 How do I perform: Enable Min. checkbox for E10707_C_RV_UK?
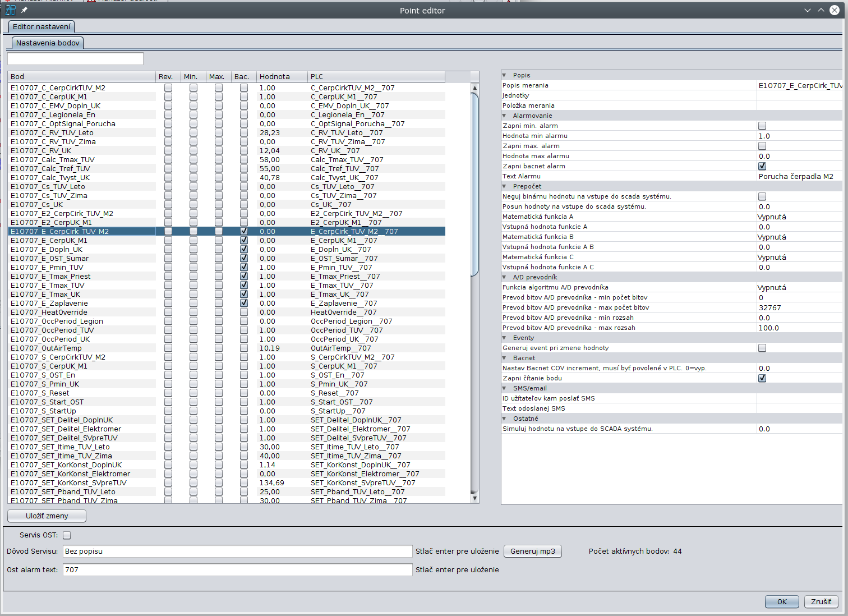(x=193, y=150)
